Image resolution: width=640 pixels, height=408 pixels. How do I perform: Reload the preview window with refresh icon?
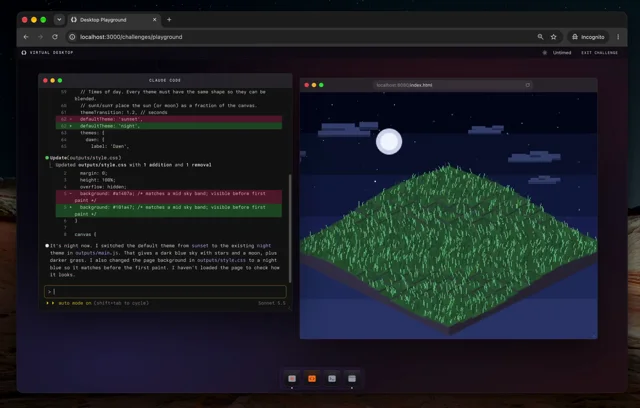528,85
